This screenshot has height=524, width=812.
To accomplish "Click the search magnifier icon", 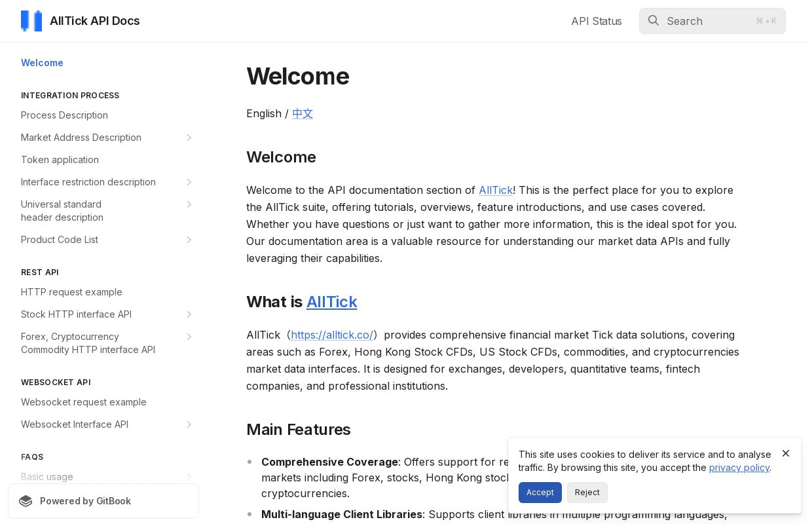I will click(653, 21).
